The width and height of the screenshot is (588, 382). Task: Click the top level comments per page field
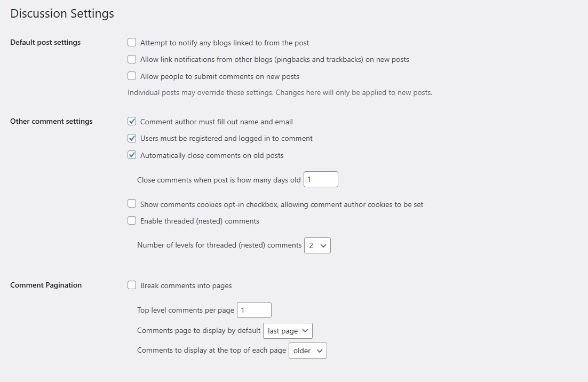point(253,309)
